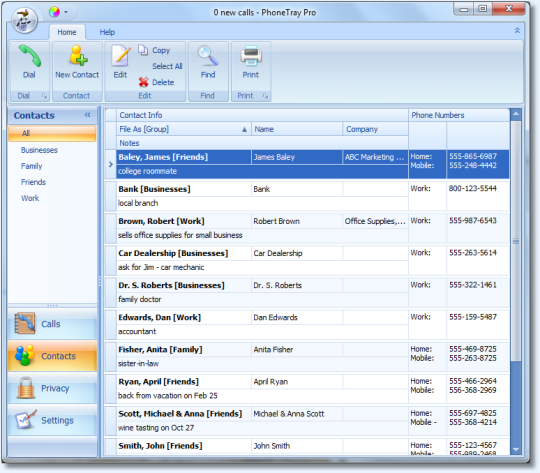
Task: Click the 'college roommate' note
Action: pyautogui.click(x=147, y=171)
